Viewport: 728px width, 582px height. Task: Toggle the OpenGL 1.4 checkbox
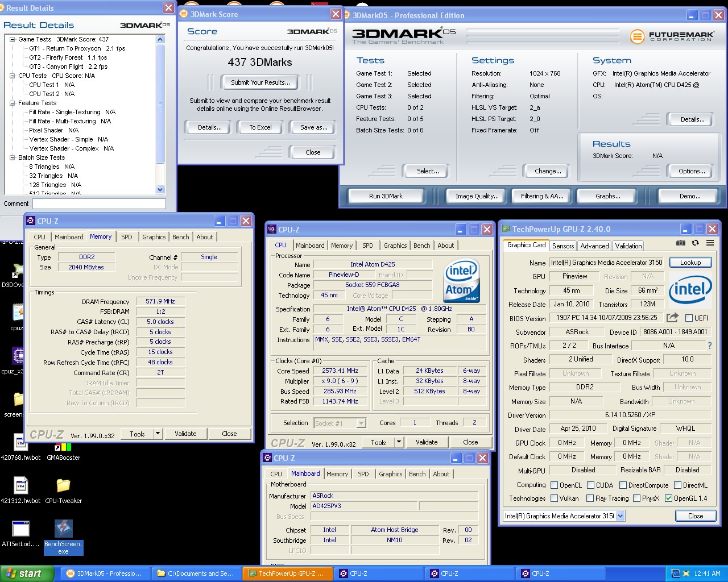pos(668,498)
